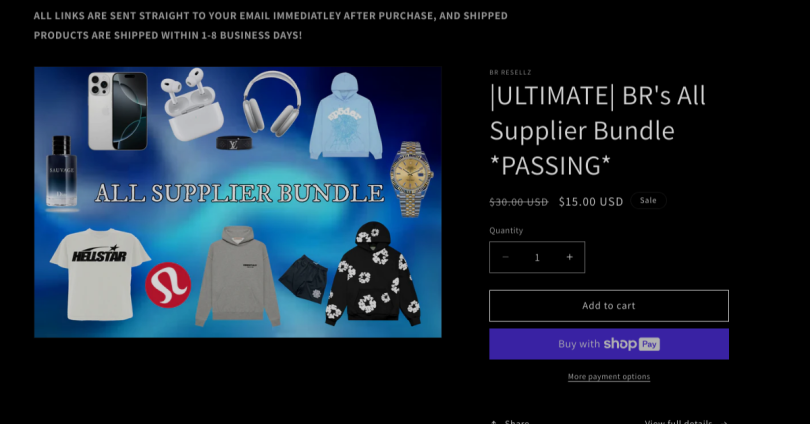Click the ULTIMATE BR's All Supplier Bundle title

pos(598,131)
